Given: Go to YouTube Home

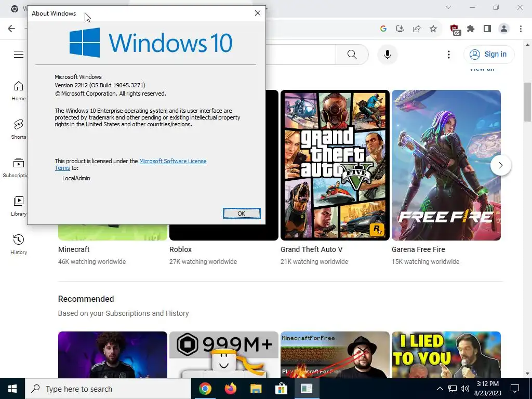Looking at the screenshot, I should [19, 91].
